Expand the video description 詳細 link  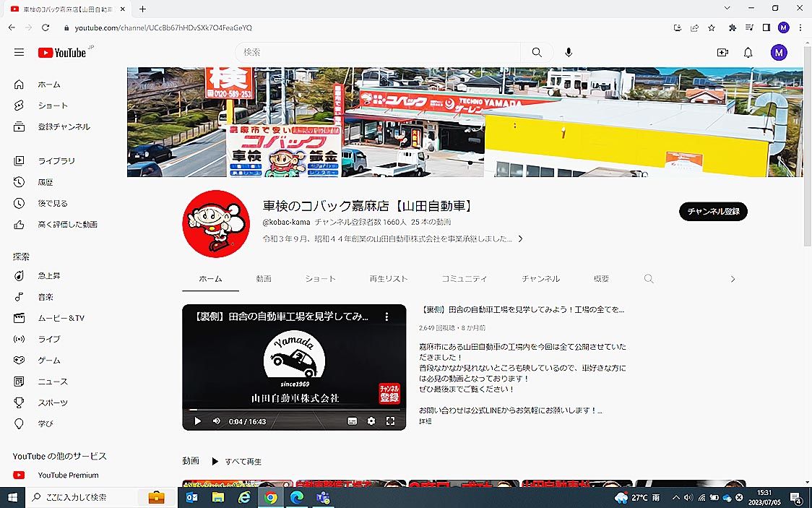426,421
